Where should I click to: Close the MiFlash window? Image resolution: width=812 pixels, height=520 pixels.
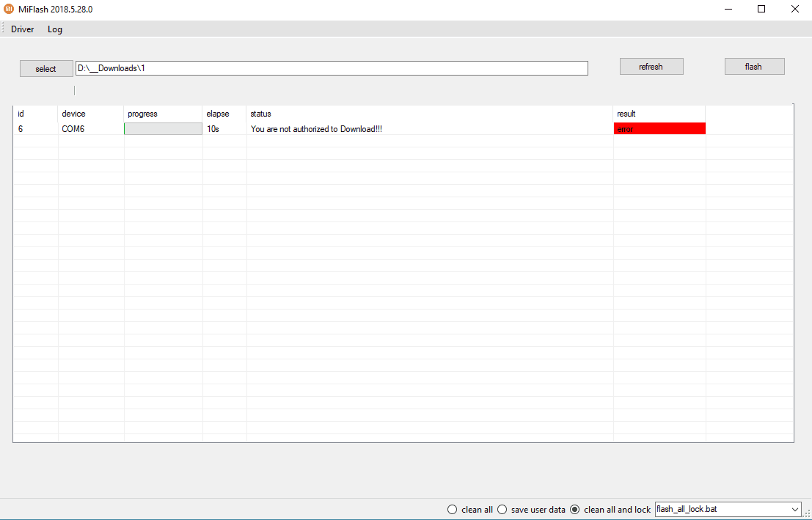[795, 10]
